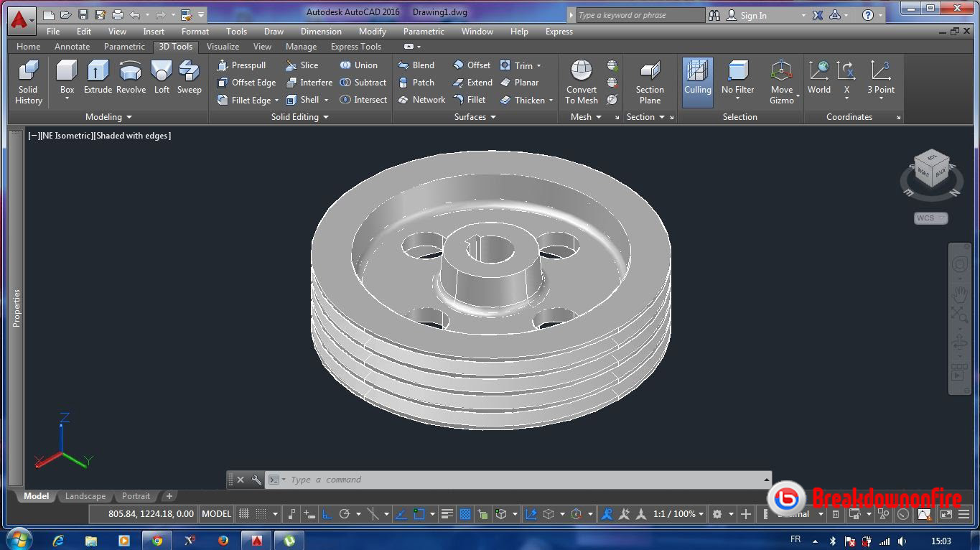The height and width of the screenshot is (550, 980).
Task: Toggle lineweight display in status bar
Action: click(447, 514)
